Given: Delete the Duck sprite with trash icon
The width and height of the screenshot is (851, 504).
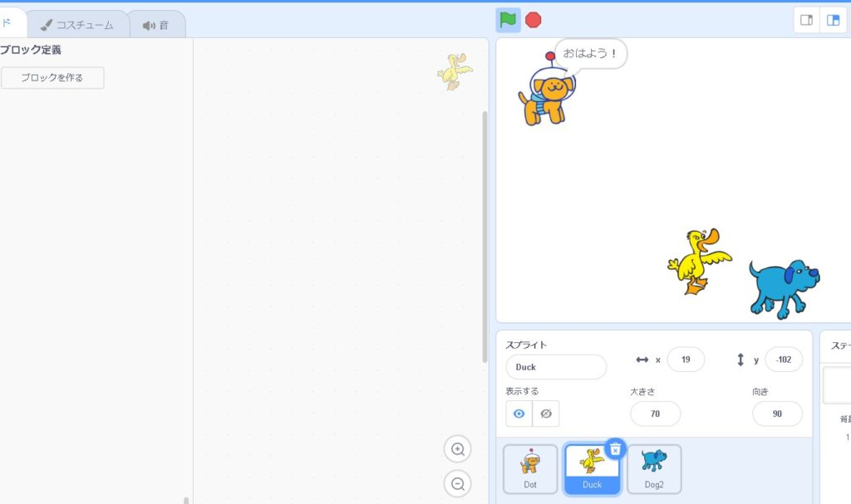Looking at the screenshot, I should 615,449.
